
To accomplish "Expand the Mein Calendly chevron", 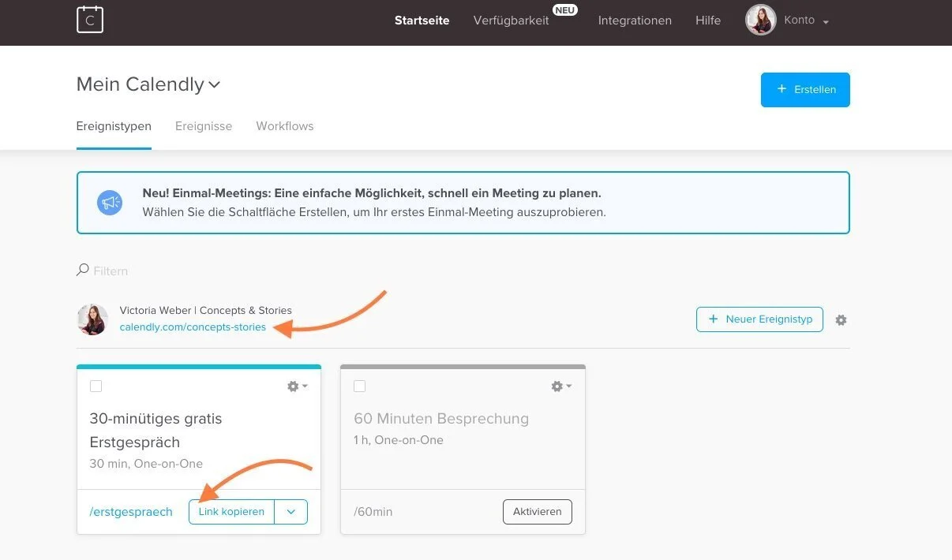I will click(x=215, y=85).
